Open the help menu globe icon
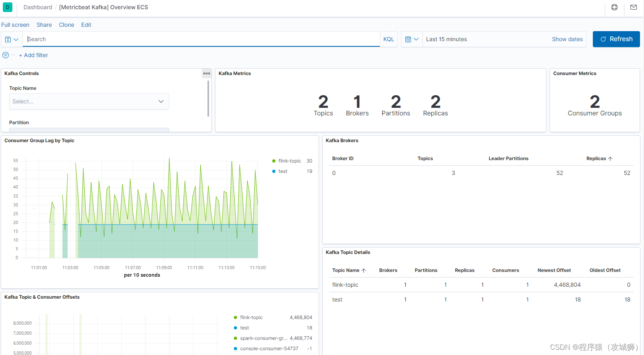The image size is (644, 355). [614, 7]
